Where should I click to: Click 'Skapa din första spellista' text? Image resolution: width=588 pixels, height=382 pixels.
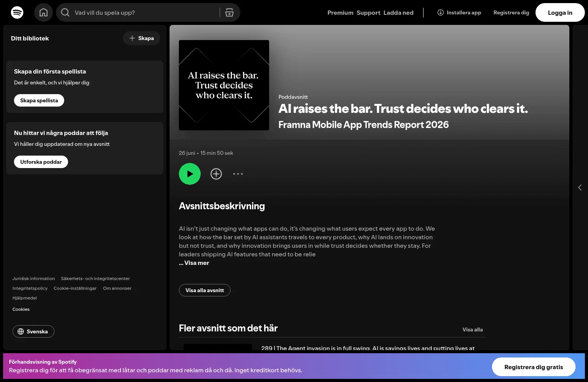pos(50,71)
